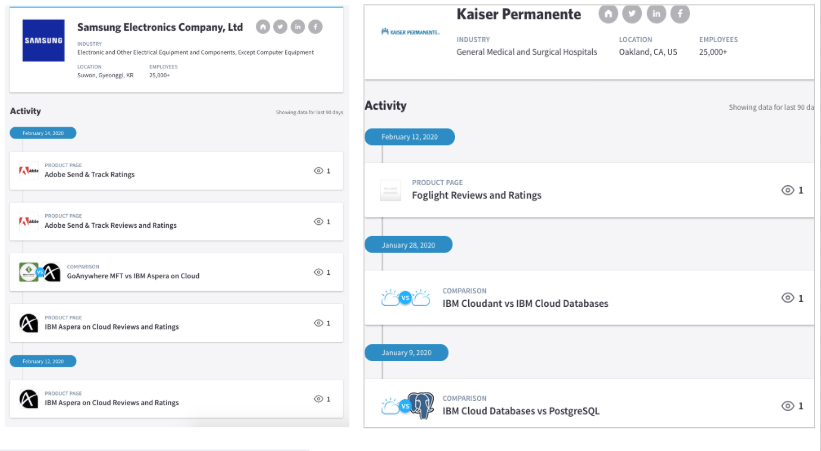Open GoAnywhere MFT vs IBM Aspera on Cloud
The height and width of the screenshot is (451, 821).
pyautogui.click(x=133, y=276)
